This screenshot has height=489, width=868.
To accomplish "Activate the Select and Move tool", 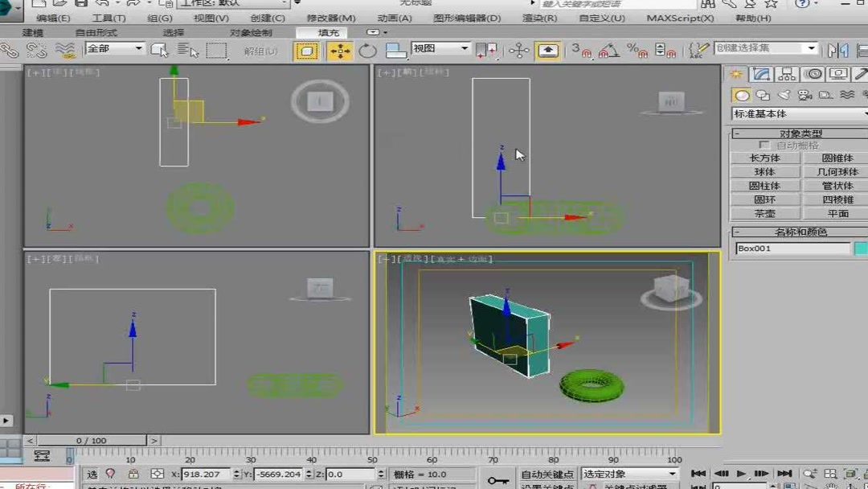I will [x=340, y=50].
